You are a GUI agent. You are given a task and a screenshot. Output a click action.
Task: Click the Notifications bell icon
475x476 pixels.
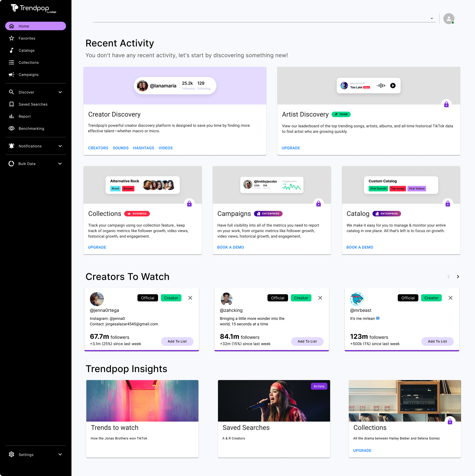pyautogui.click(x=12, y=146)
